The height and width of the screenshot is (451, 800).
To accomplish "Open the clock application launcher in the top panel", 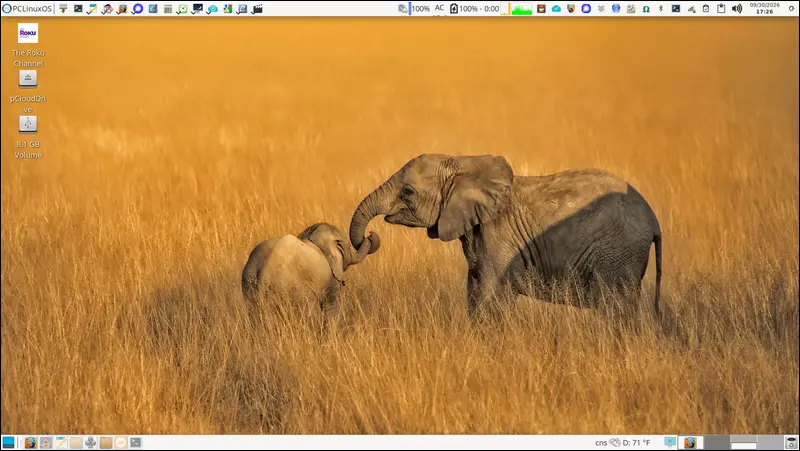I will coord(182,9).
